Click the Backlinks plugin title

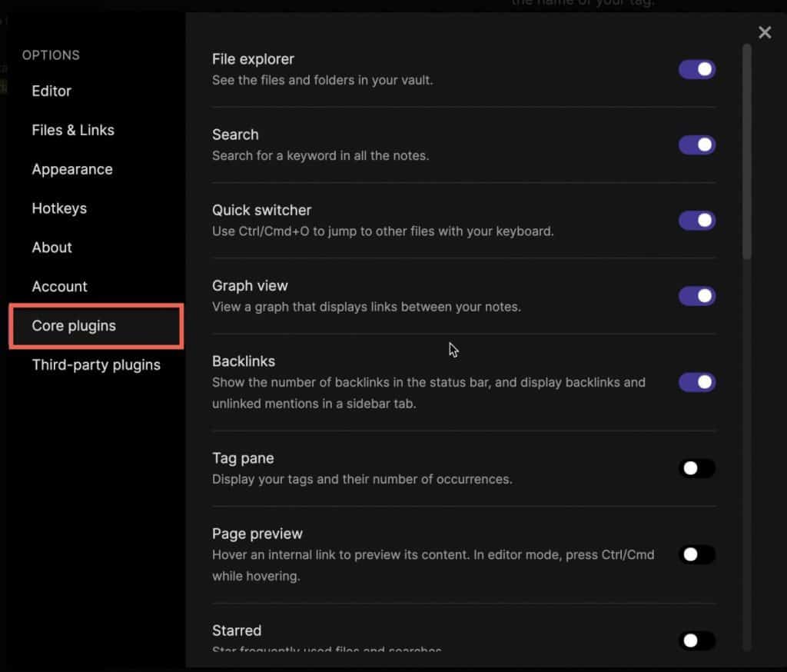click(244, 361)
